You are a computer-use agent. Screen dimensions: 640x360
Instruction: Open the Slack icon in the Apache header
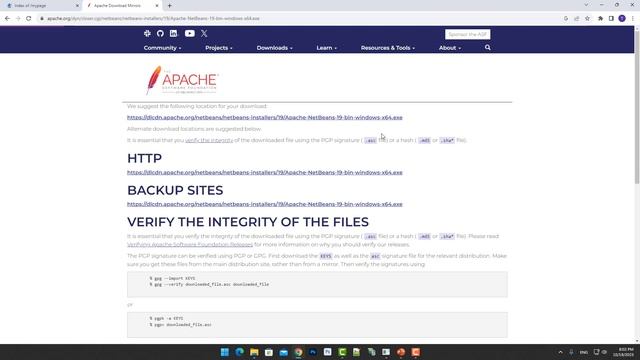[x=147, y=33]
